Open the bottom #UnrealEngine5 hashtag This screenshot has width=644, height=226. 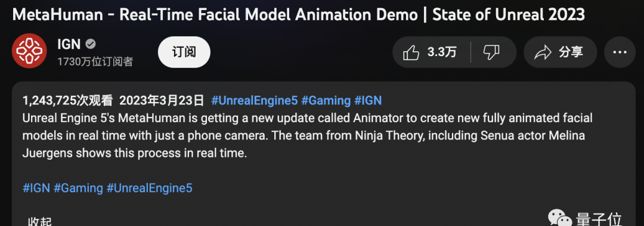coord(150,188)
